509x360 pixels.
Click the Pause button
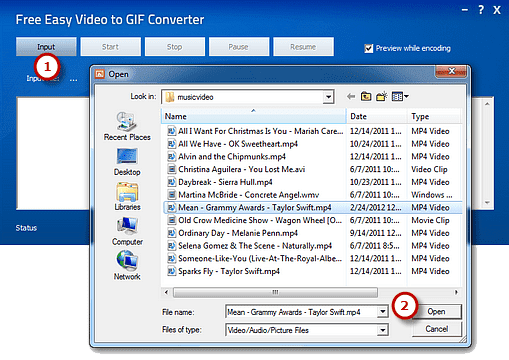(x=239, y=47)
